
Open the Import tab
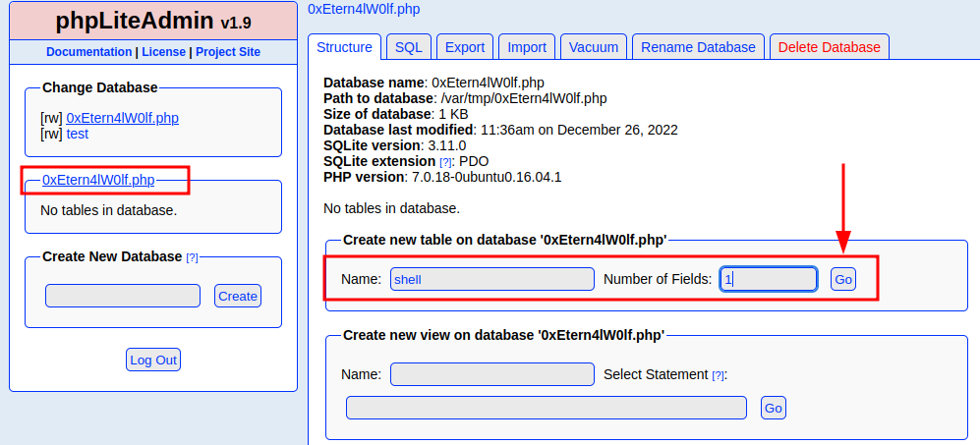click(527, 47)
